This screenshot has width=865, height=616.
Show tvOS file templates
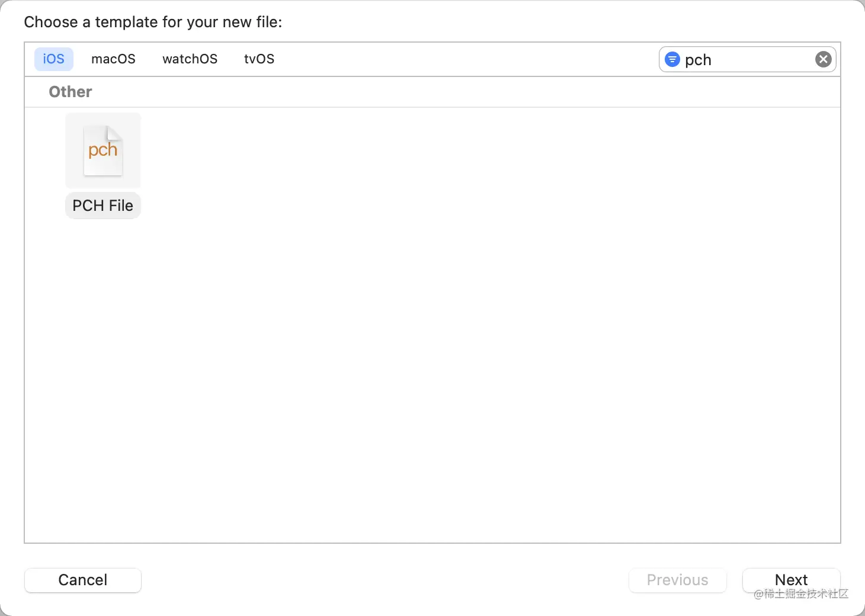click(x=259, y=59)
